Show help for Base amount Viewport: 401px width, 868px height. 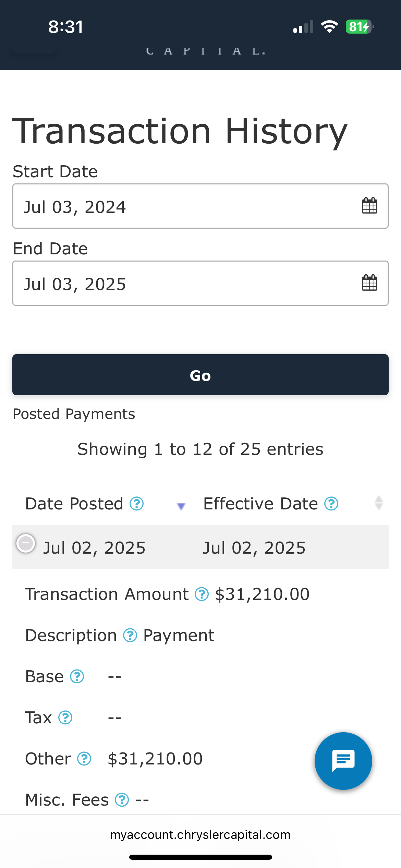click(x=77, y=676)
